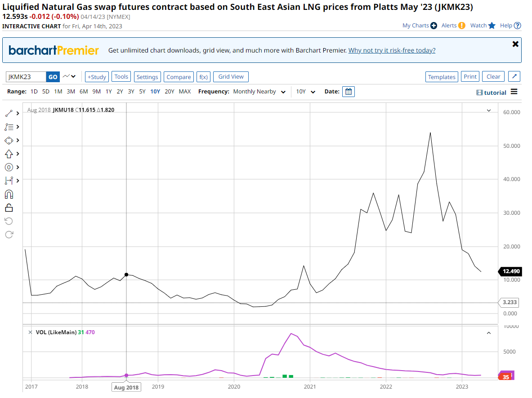Switch range to 5Y
532x398 pixels.
click(142, 92)
